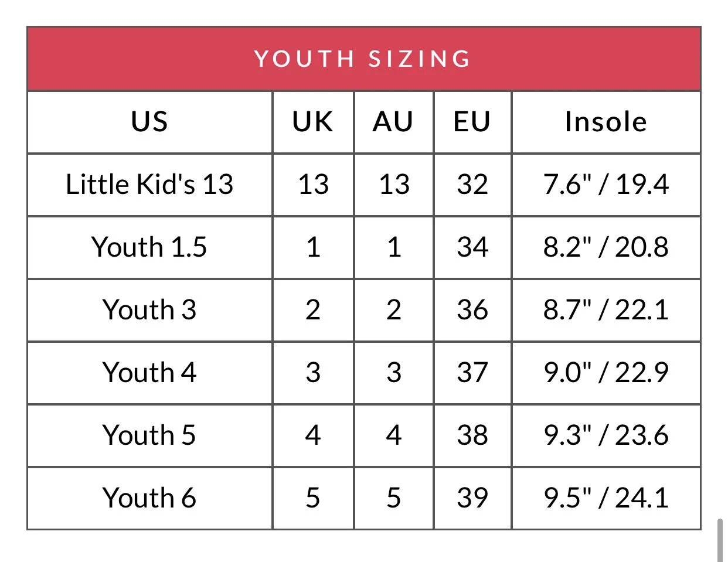The image size is (728, 562).
Task: Click the Youth 5 size cell
Action: (149, 435)
